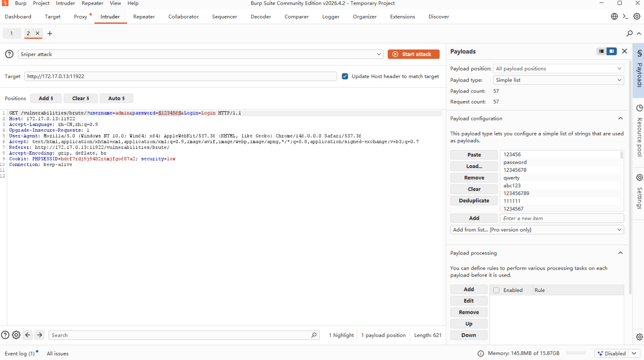The image size is (644, 360).
Task: Click the Enter a new item field
Action: [562, 218]
